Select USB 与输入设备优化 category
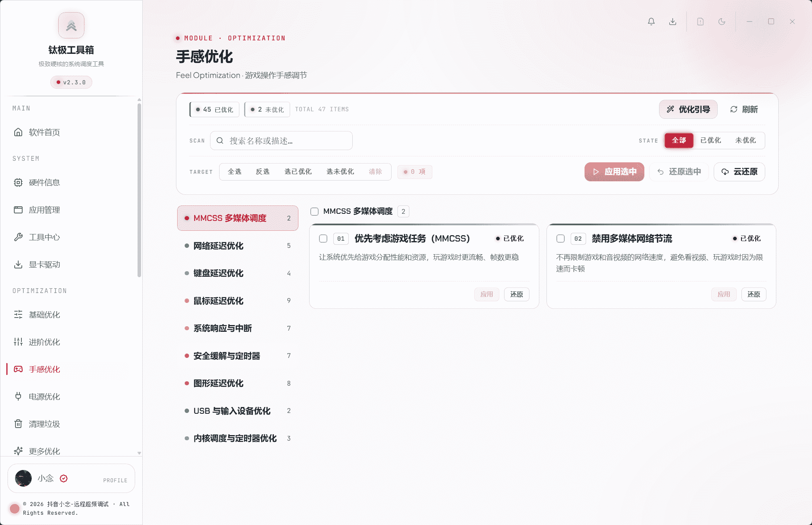This screenshot has height=525, width=812. click(x=238, y=411)
